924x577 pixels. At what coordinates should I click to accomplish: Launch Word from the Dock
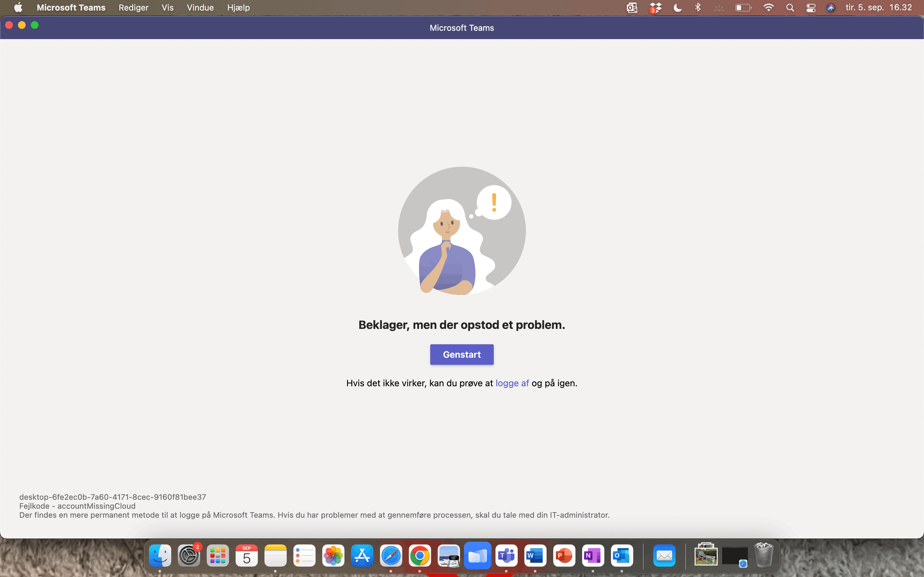pyautogui.click(x=535, y=556)
